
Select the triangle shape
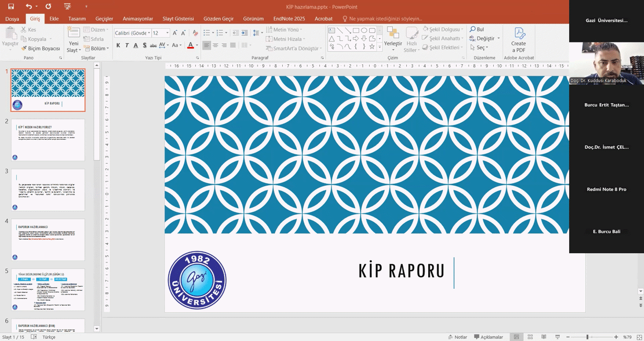[x=331, y=39]
